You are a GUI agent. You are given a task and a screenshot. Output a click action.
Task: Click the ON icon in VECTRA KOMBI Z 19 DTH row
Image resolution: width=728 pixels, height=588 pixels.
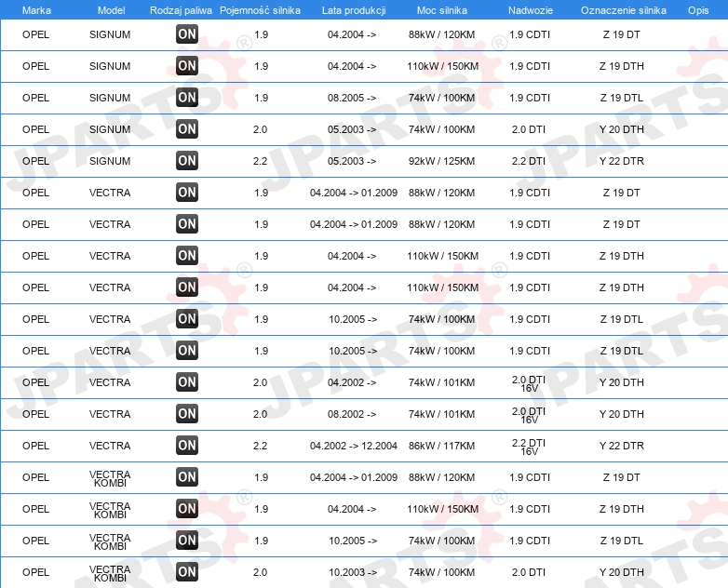point(187,509)
